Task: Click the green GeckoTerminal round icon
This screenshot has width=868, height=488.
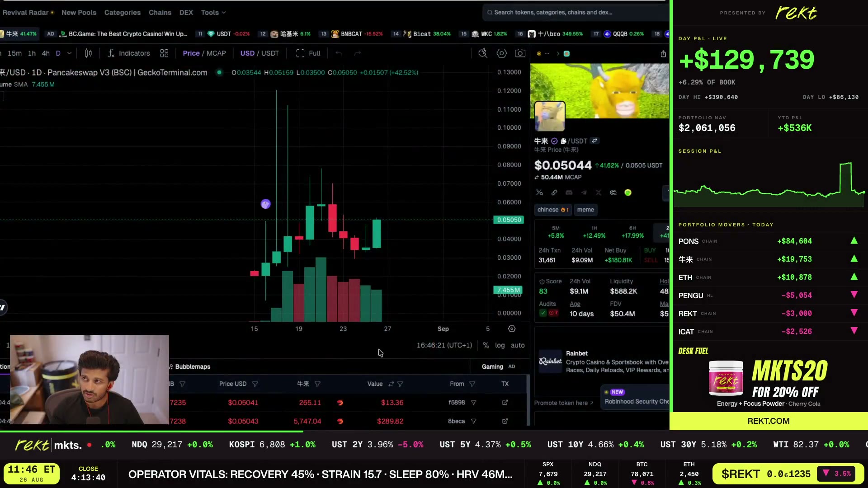Action: 628,192
